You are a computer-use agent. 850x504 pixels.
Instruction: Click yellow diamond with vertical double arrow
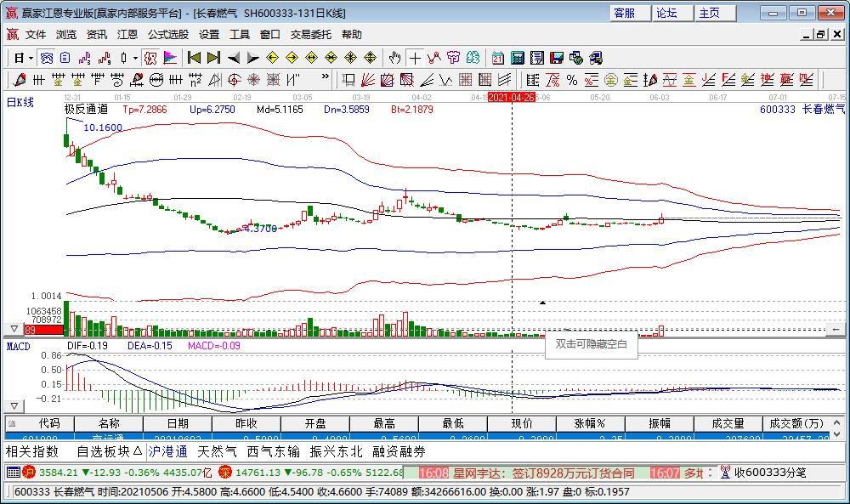pyautogui.click(x=371, y=58)
